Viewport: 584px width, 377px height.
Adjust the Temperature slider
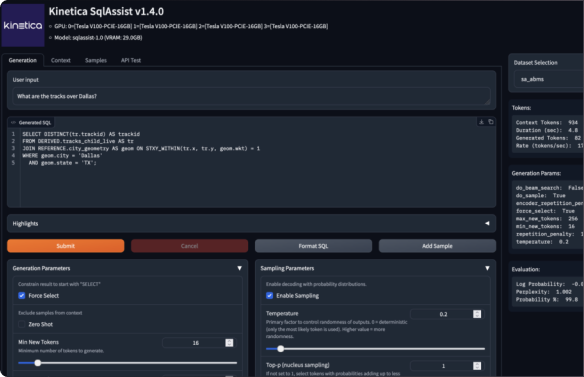point(375,349)
